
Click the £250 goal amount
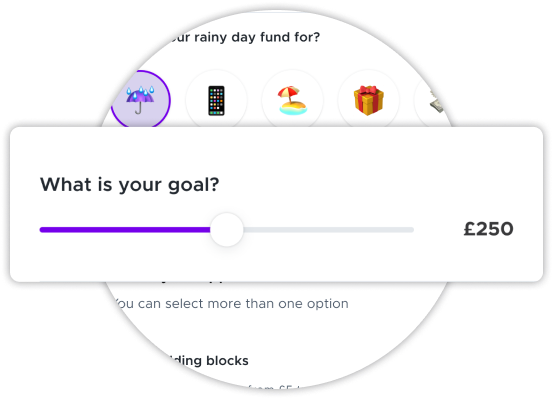488,229
